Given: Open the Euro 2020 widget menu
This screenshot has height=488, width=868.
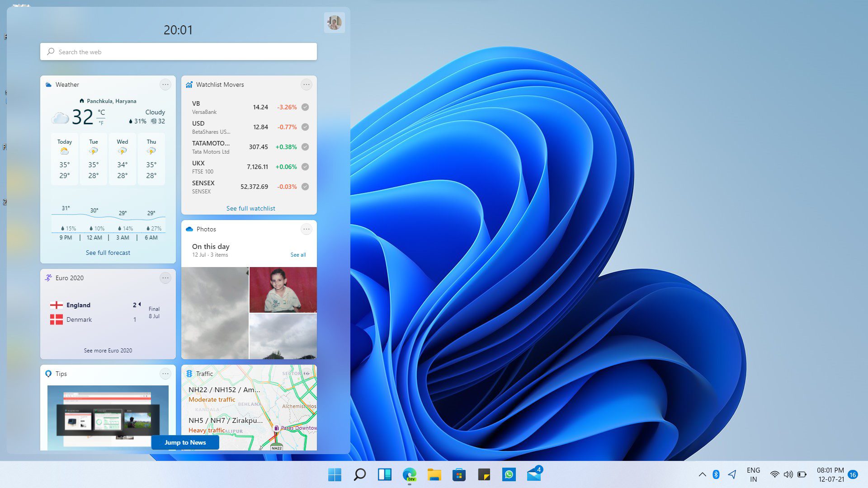Looking at the screenshot, I should click(x=165, y=278).
